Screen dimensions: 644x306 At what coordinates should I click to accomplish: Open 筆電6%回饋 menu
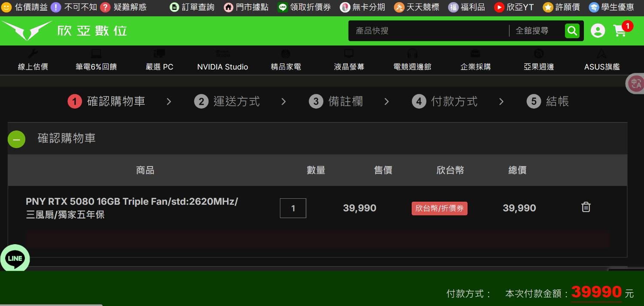click(x=96, y=60)
